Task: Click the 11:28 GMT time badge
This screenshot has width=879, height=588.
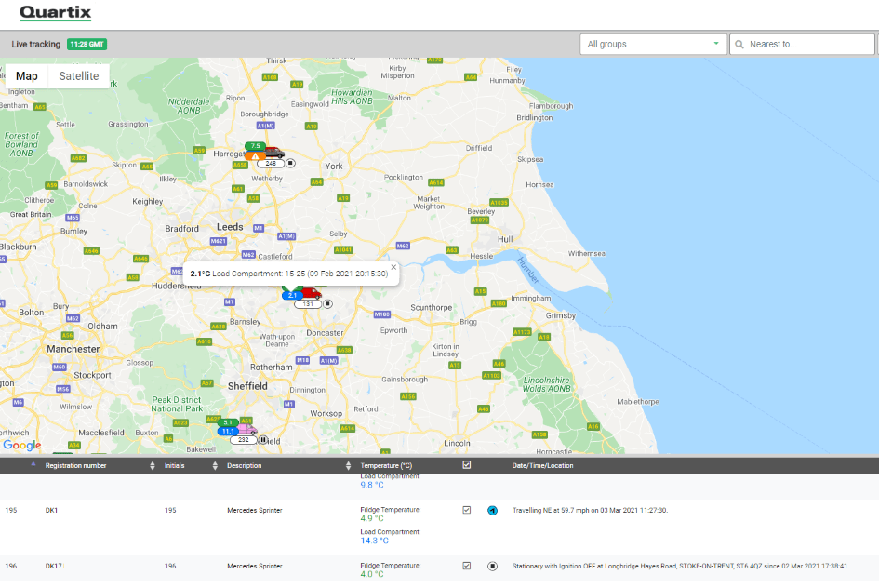Action: [87, 45]
